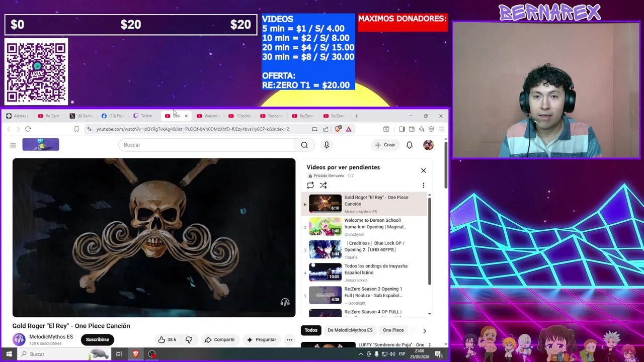The image size is (644, 362).
Task: Like the video with thumbs up
Action: click(x=167, y=340)
